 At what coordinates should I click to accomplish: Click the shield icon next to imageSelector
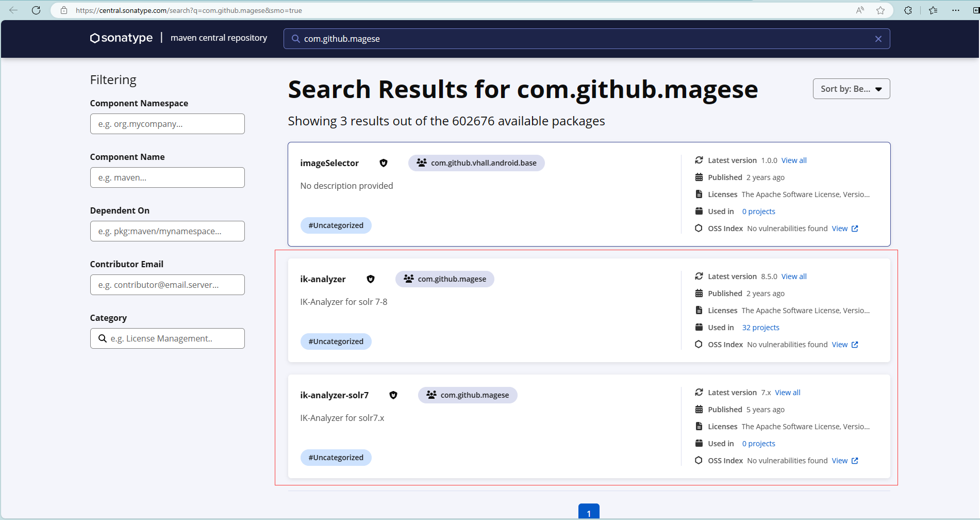click(x=383, y=163)
